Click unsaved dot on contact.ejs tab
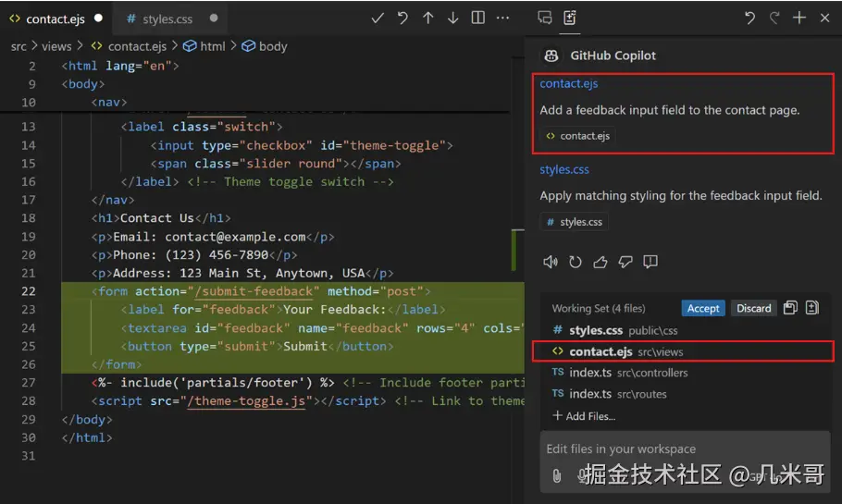842x504 pixels. (x=98, y=18)
